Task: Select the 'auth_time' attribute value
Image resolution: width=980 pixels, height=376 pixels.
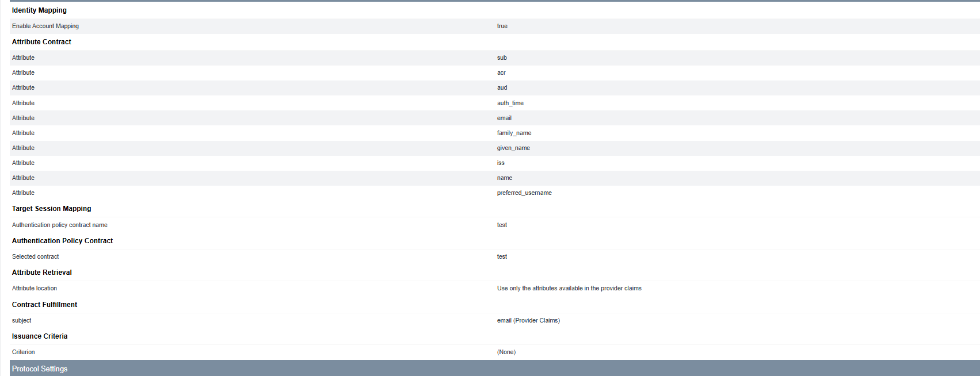Action: click(510, 103)
